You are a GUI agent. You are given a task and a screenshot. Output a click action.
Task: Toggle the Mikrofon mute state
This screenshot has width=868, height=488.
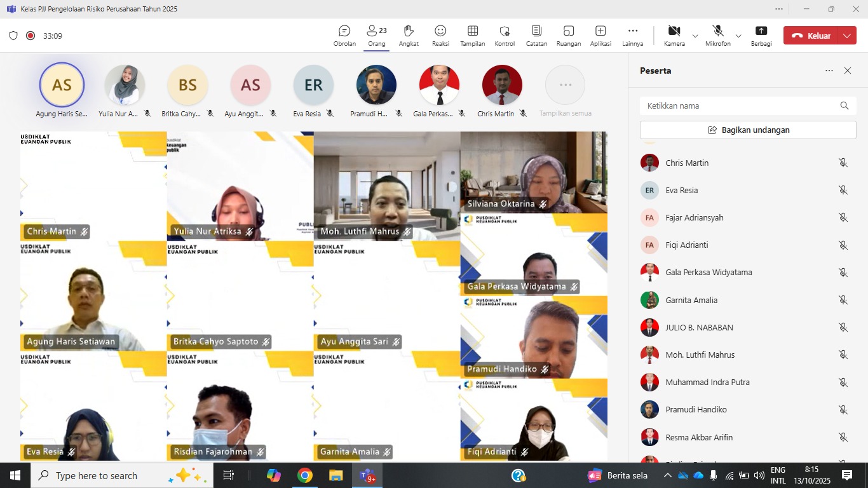pyautogui.click(x=717, y=36)
